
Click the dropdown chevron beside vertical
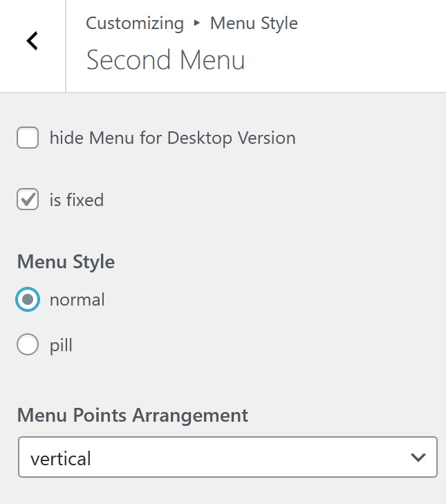point(417,457)
